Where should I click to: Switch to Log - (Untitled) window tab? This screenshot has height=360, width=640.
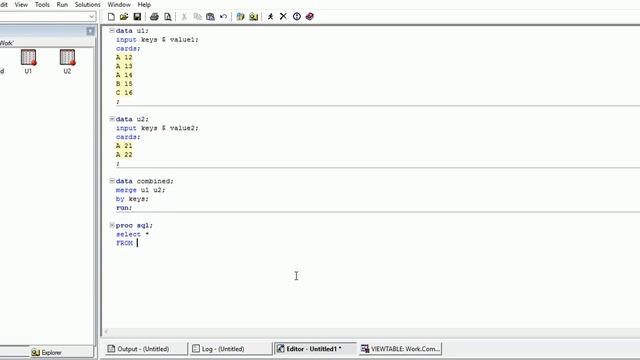(231, 349)
